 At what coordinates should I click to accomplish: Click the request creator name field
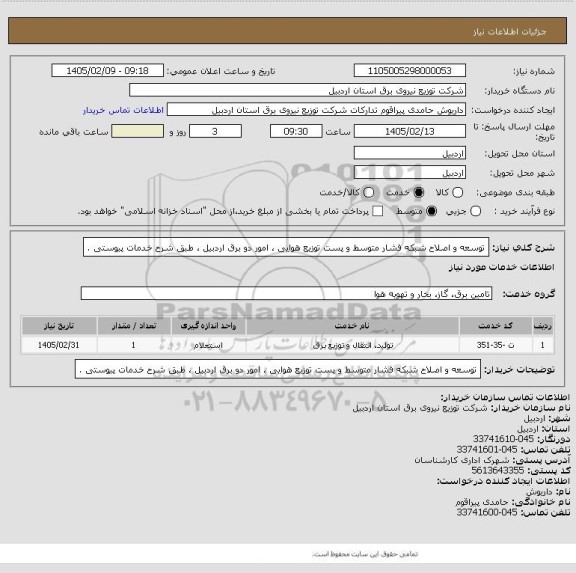coord(316,110)
